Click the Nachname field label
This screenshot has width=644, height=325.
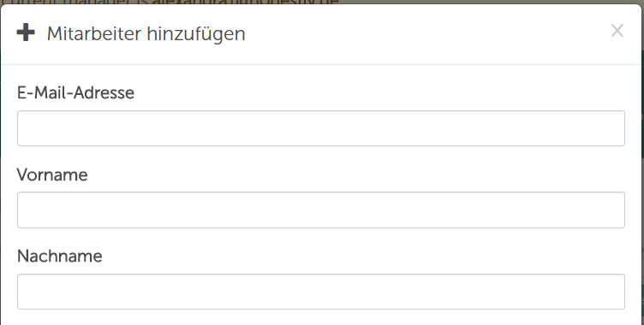(60, 256)
